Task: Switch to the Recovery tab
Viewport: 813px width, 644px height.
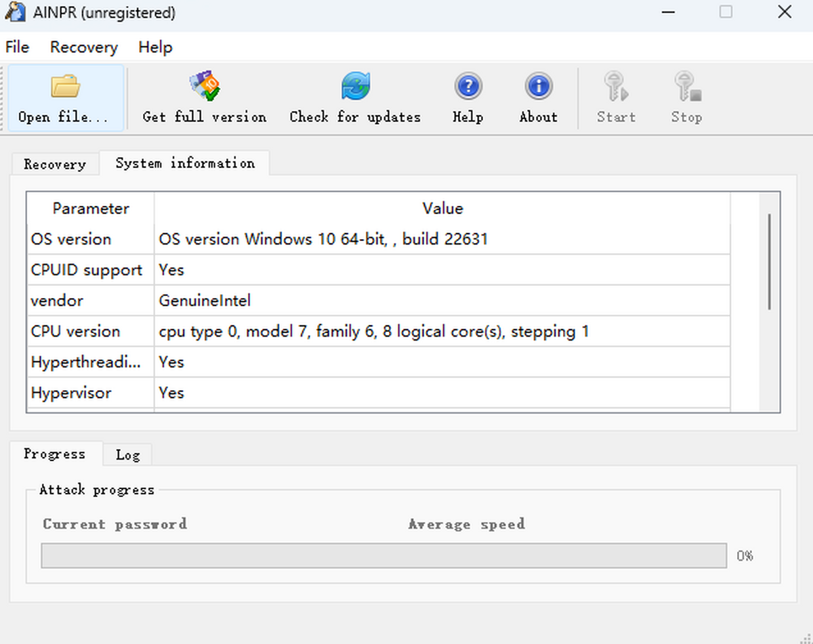Action: click(x=55, y=164)
